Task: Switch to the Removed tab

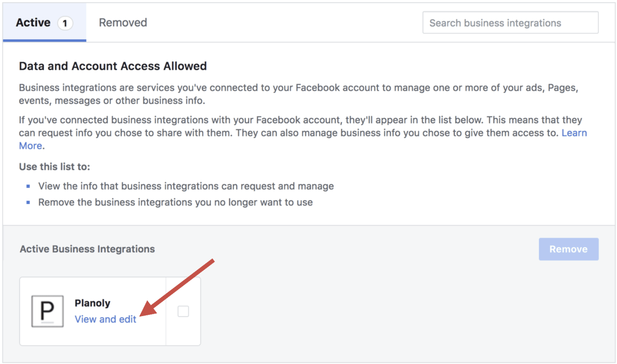Action: click(123, 23)
